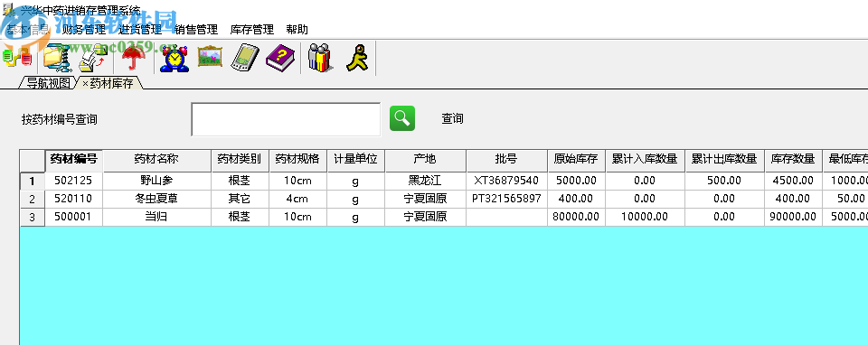Click the 计量单位 column header

[355, 160]
